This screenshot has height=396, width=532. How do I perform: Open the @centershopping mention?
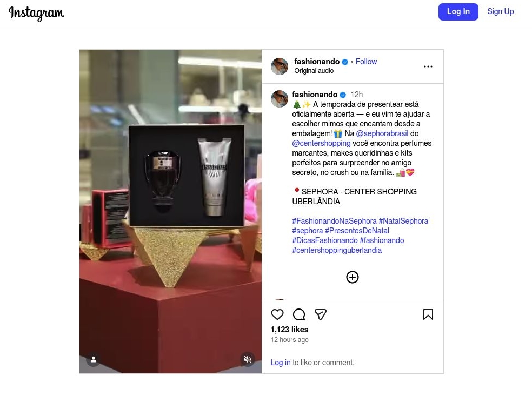click(x=321, y=143)
